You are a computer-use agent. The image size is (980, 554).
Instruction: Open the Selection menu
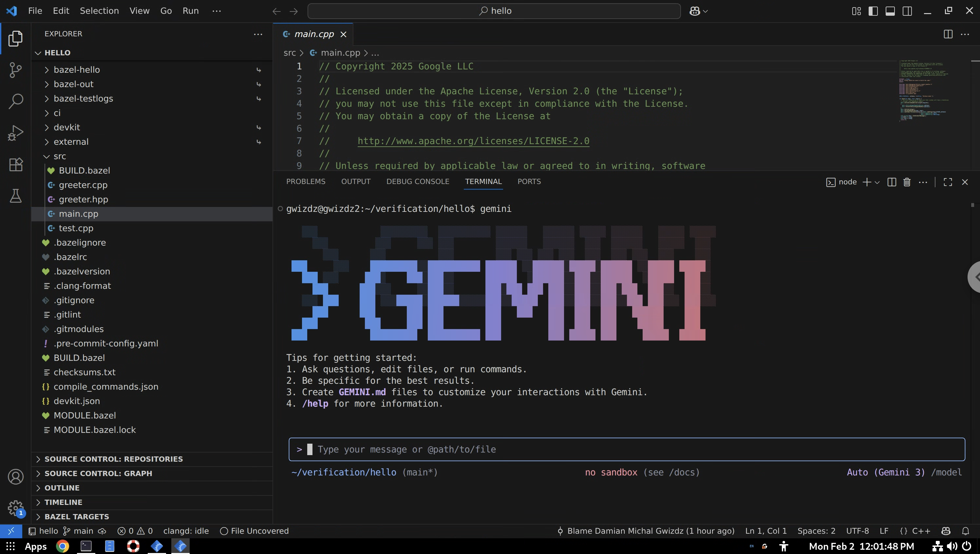click(x=99, y=11)
